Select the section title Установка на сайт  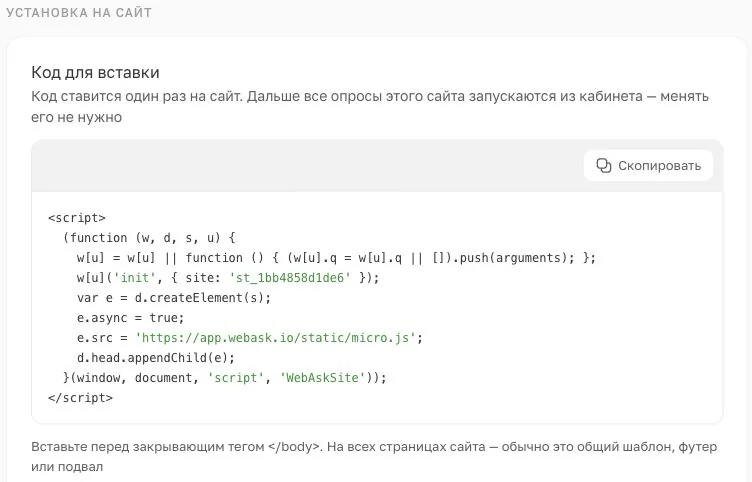79,12
